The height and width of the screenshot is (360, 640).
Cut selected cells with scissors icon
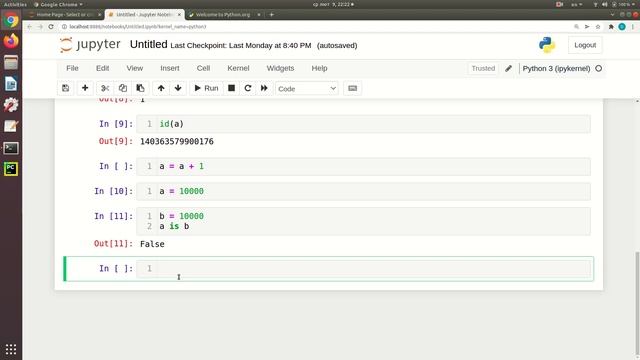click(105, 88)
